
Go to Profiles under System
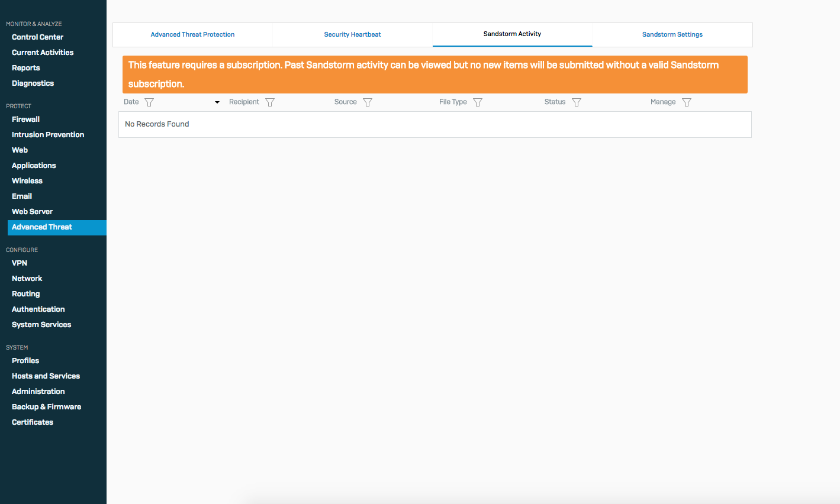coord(25,361)
